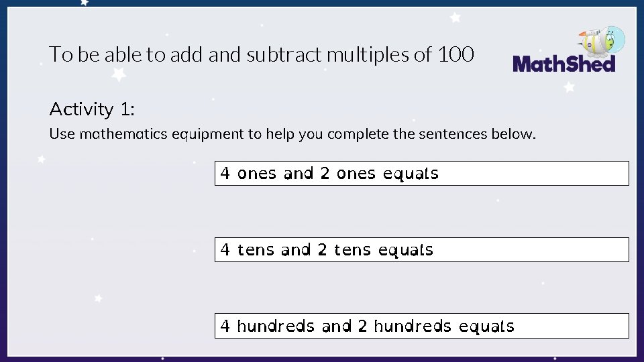
Task: Click the MathShed logo wordmark
Action: pos(563,64)
